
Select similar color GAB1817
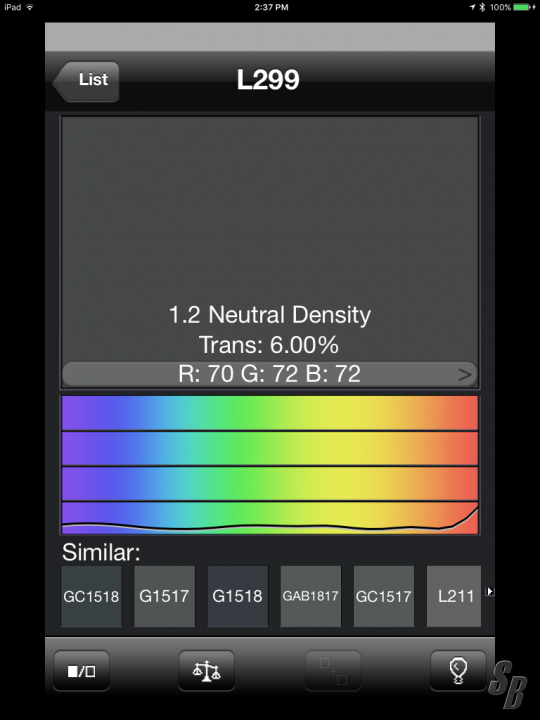click(311, 596)
